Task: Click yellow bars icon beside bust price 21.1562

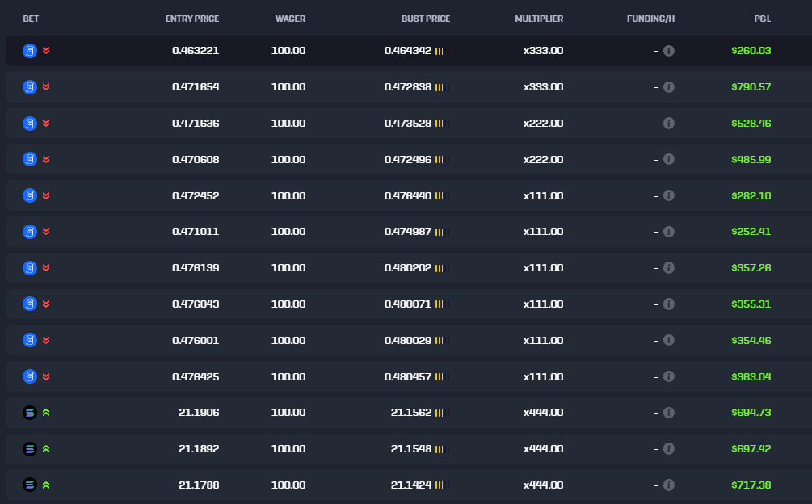Action: pos(440,413)
